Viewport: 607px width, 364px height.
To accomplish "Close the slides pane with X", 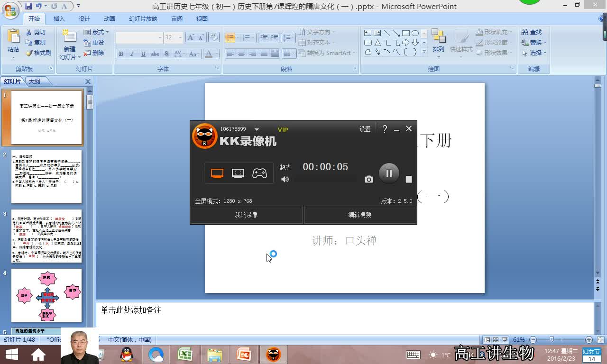I will coord(88,82).
